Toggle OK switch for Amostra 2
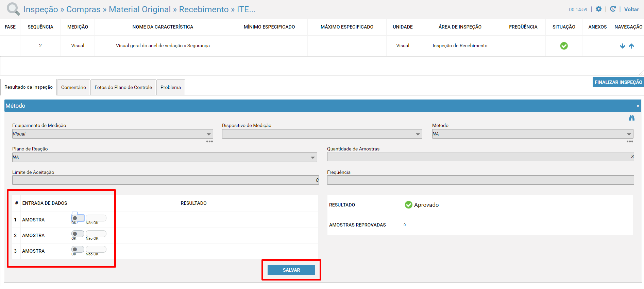 click(78, 234)
